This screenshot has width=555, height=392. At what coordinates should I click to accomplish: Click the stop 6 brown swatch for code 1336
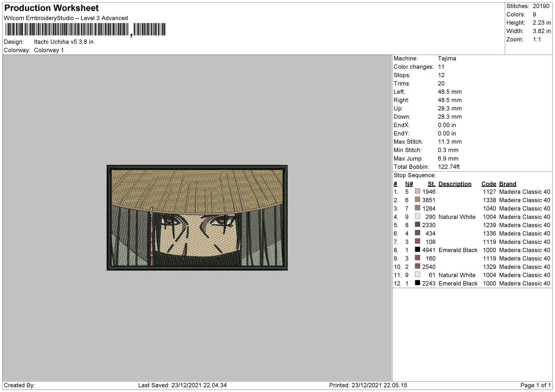pyautogui.click(x=417, y=233)
